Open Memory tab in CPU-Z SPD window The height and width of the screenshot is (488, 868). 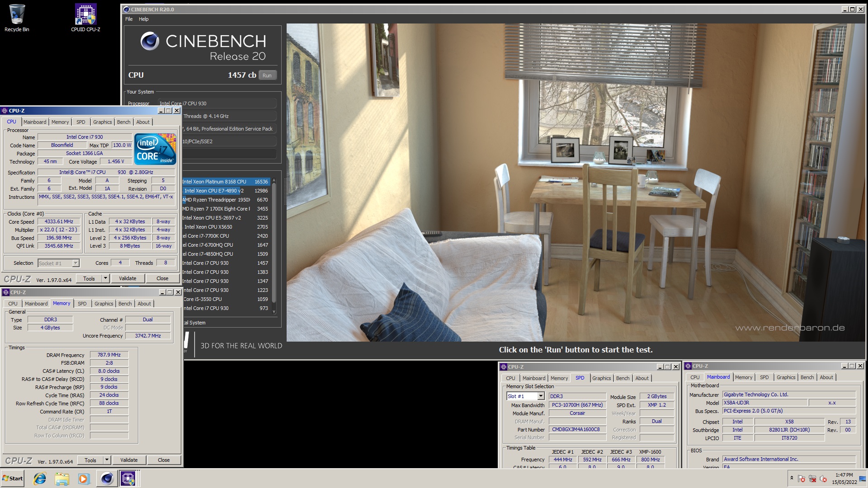(559, 378)
